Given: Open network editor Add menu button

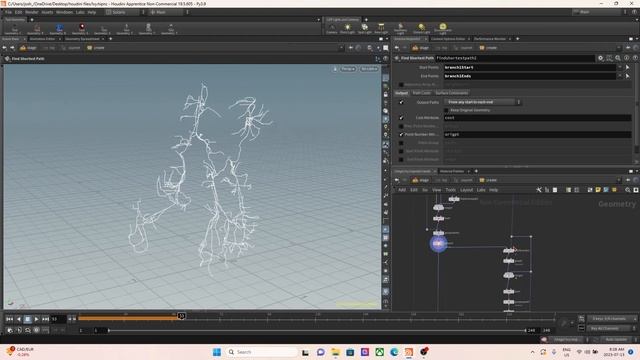Looking at the screenshot, I should pyautogui.click(x=402, y=190).
